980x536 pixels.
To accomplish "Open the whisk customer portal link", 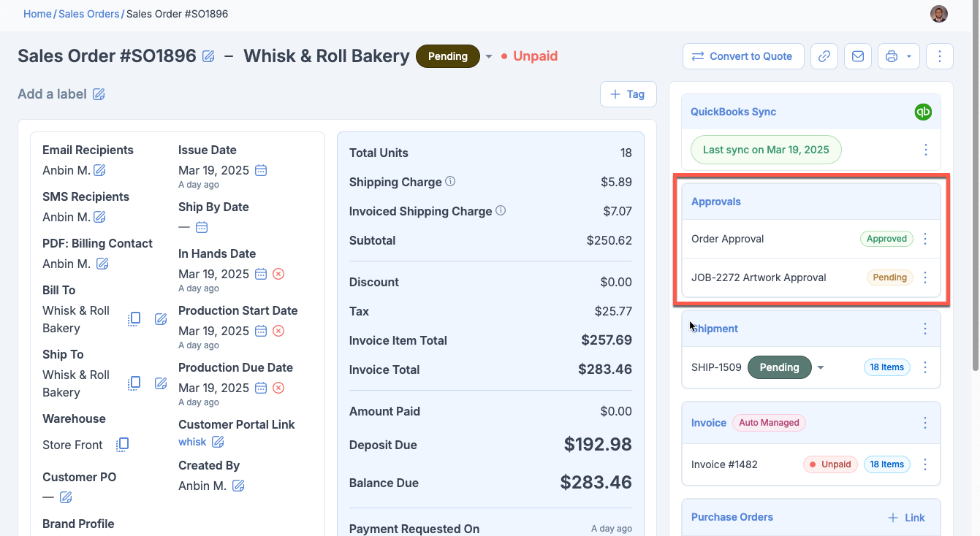I will click(x=192, y=442).
